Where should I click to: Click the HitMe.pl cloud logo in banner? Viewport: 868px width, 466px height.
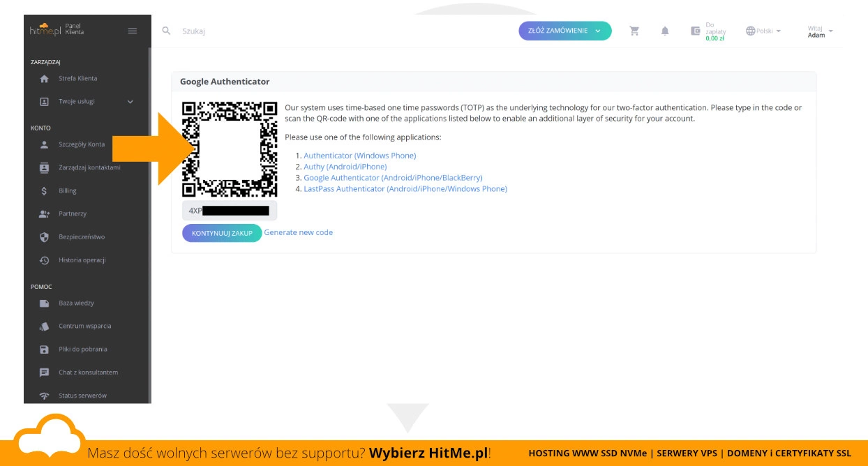50,435
